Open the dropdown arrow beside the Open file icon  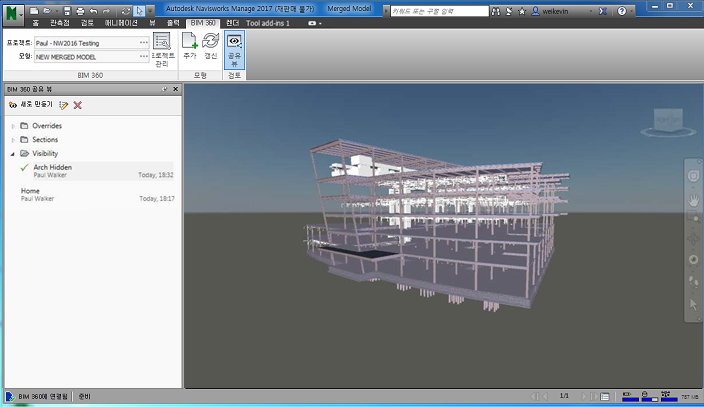coord(57,11)
